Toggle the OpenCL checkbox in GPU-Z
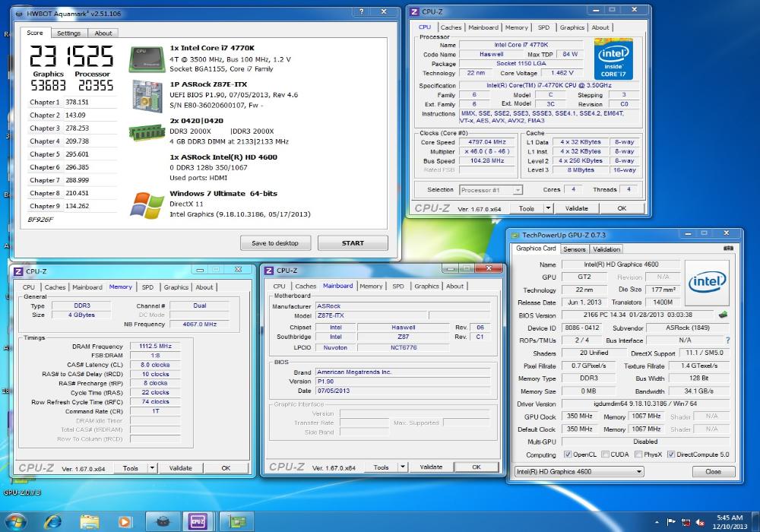Image resolution: width=760 pixels, height=532 pixels. 568,454
